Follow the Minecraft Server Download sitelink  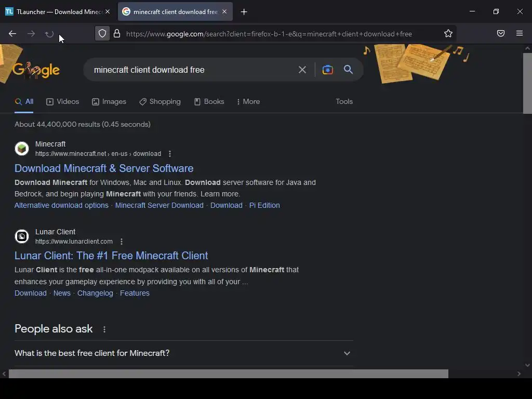(x=159, y=205)
